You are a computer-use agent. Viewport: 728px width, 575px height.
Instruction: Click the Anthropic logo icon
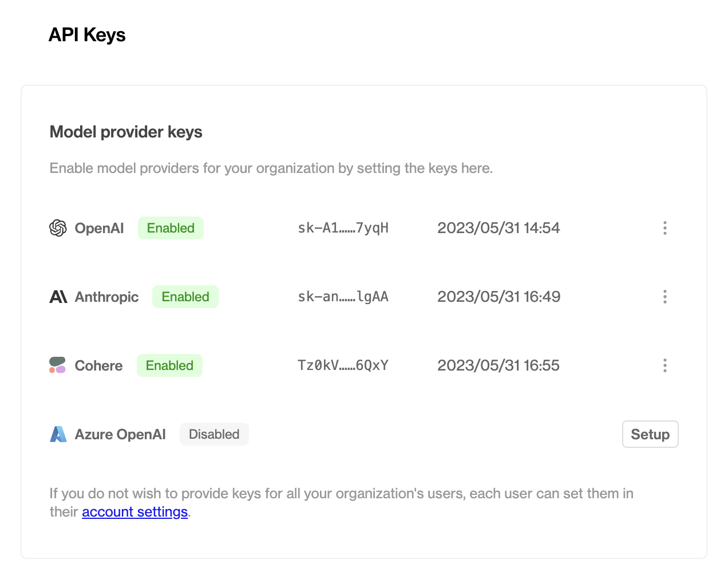pos(58,297)
